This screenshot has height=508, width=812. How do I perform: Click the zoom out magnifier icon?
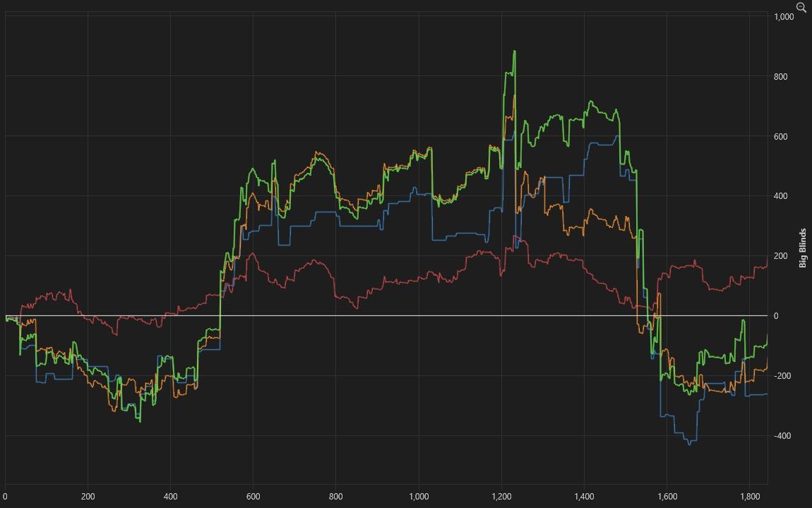click(801, 7)
